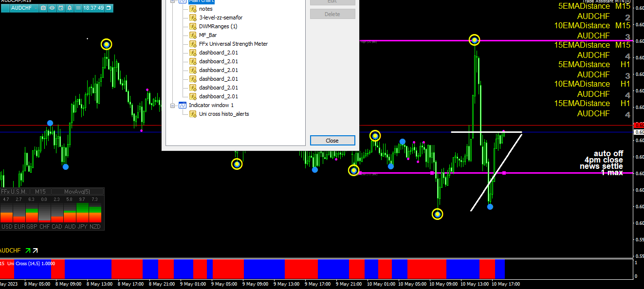This screenshot has height=289, width=644.
Task: Click the Delete button in the indicators dialog
Action: (332, 14)
